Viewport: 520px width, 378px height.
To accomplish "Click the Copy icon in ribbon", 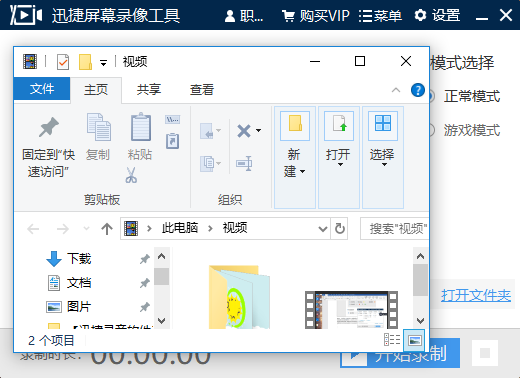I will pos(99,127).
